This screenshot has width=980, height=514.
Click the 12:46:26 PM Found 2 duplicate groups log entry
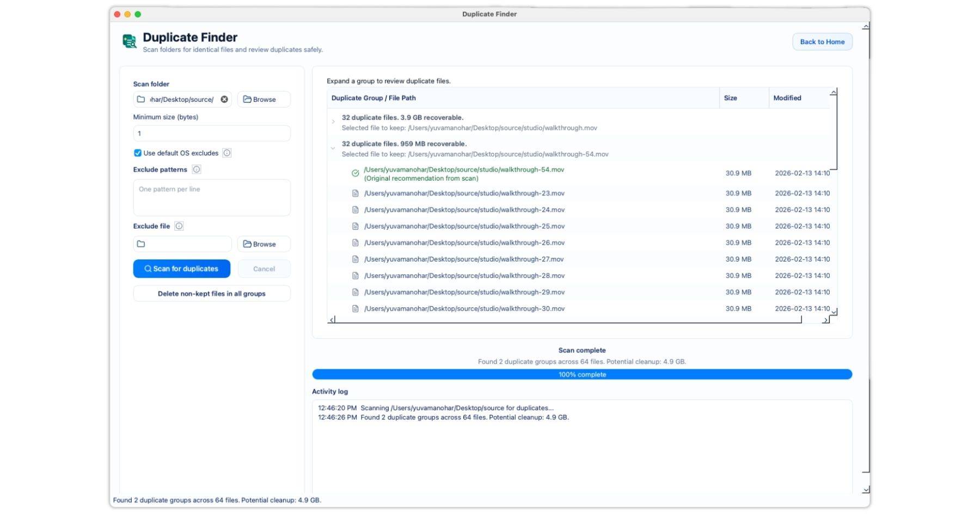coord(443,418)
